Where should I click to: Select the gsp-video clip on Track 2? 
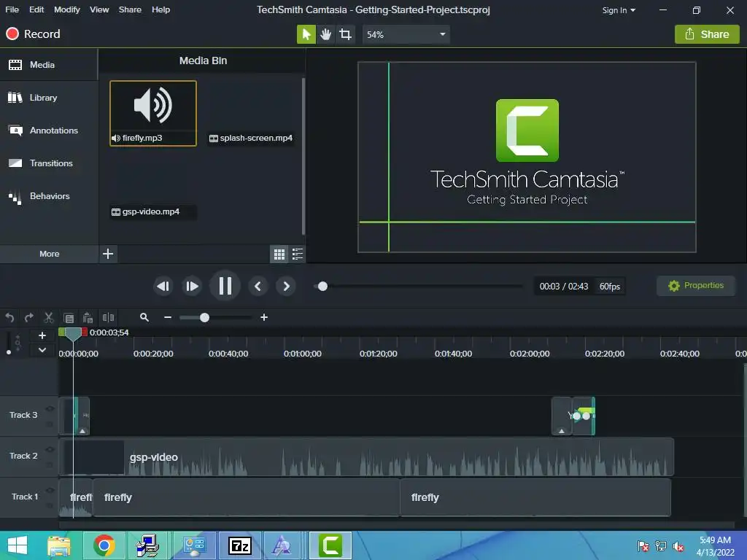click(x=366, y=457)
